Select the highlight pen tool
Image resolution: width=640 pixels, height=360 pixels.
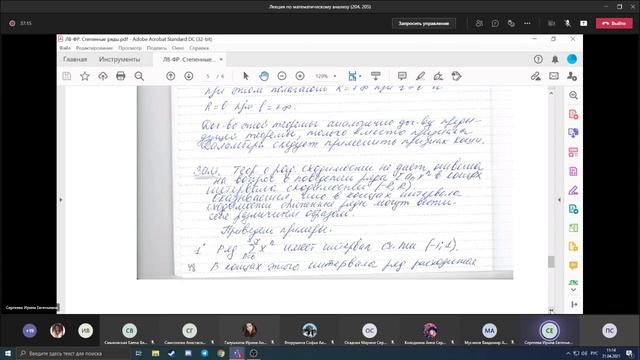coord(420,76)
